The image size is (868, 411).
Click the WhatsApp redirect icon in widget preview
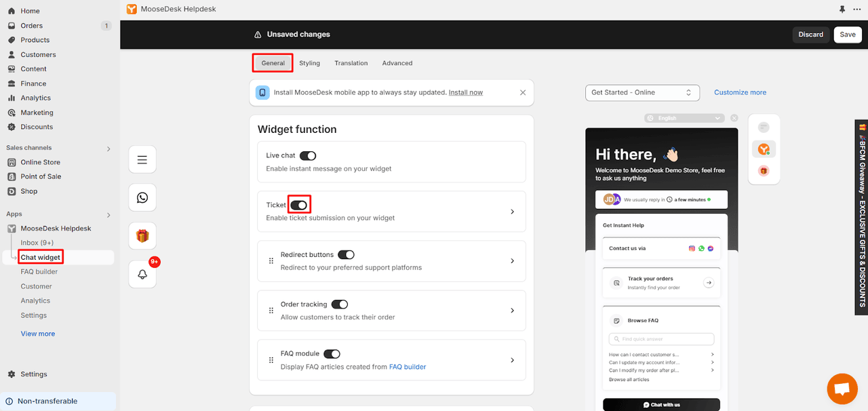pyautogui.click(x=142, y=197)
